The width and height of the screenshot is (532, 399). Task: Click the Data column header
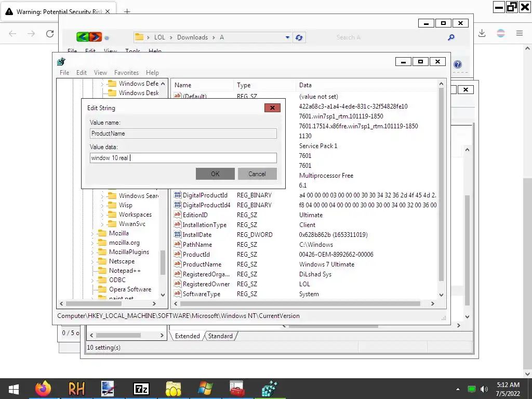coord(366,85)
